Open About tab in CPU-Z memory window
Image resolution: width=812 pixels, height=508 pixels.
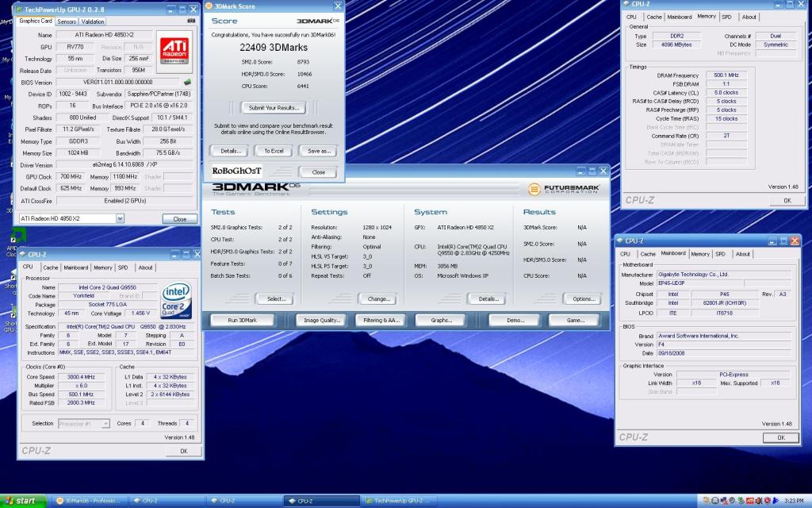(x=749, y=17)
